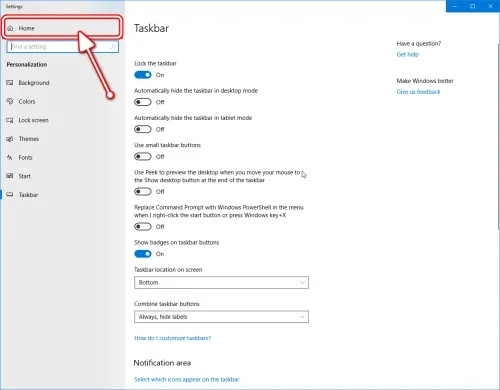
Task: Click the Lock screen icon
Action: [10, 120]
